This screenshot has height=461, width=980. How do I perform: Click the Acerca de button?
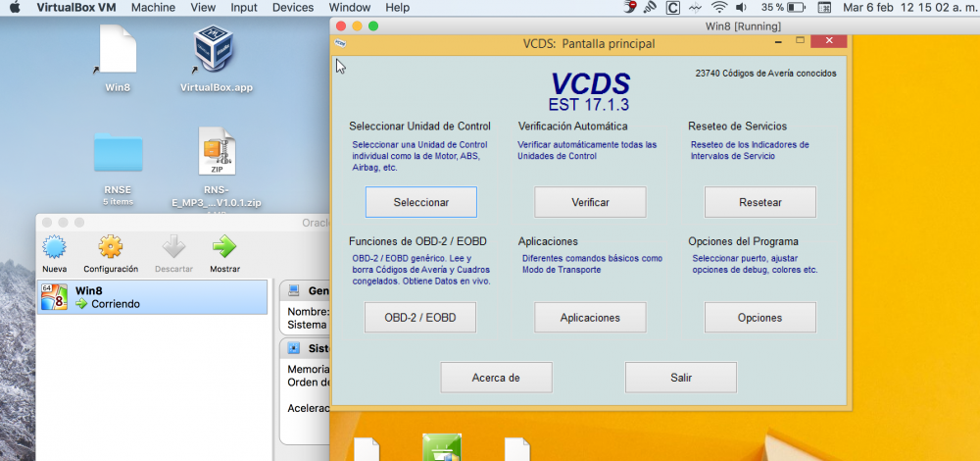pyautogui.click(x=496, y=378)
